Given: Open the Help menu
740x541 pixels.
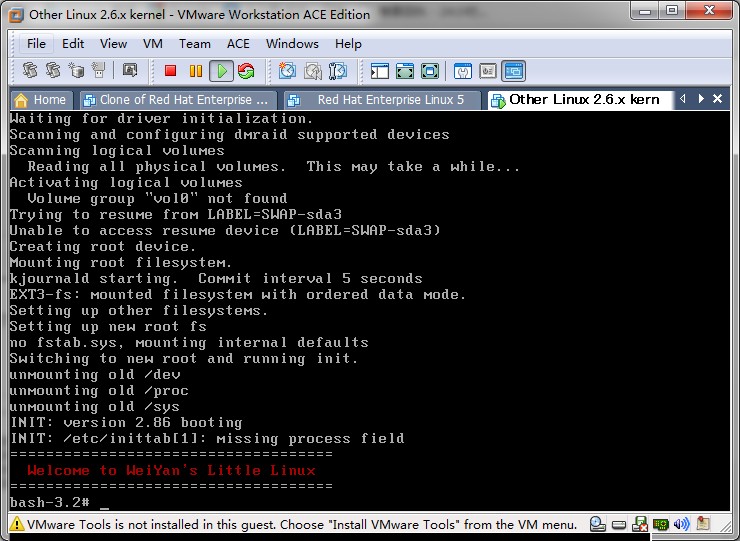Looking at the screenshot, I should (x=348, y=44).
